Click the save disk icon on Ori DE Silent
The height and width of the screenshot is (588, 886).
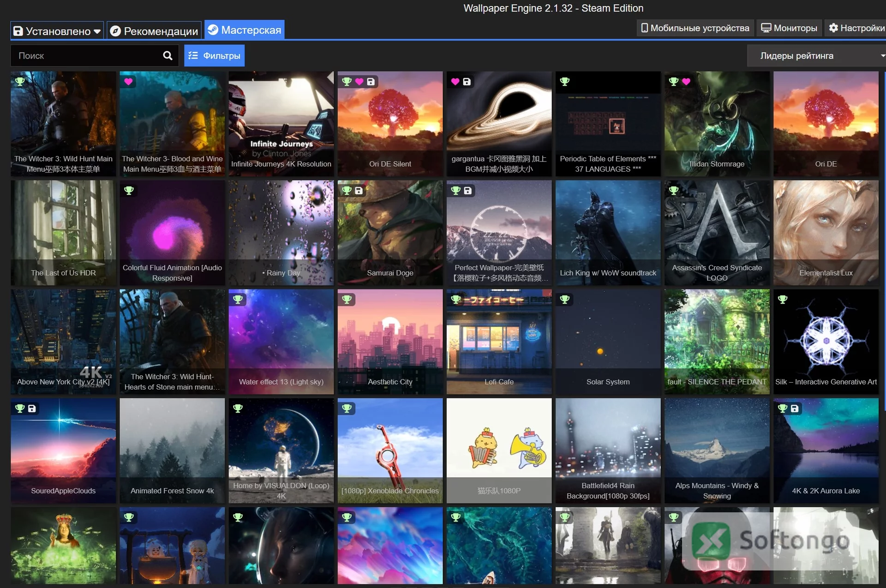pos(371,82)
